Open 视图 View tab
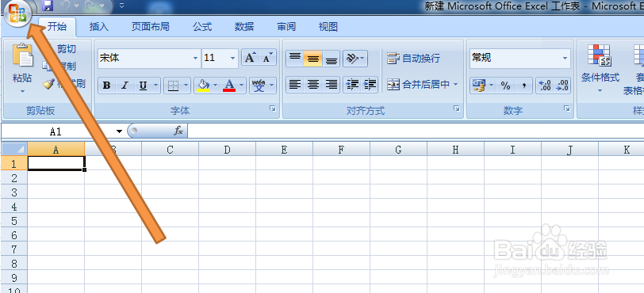This screenshot has width=644, height=293. tap(328, 27)
